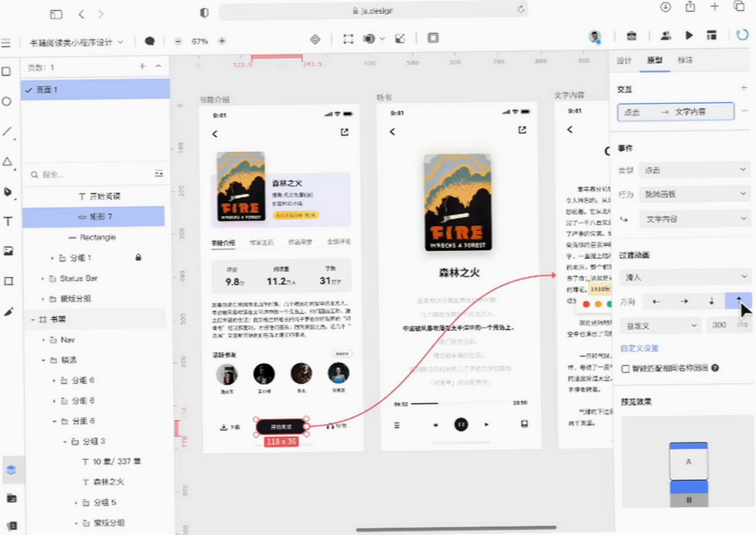Collapse the 分组 3 layer group

click(63, 441)
